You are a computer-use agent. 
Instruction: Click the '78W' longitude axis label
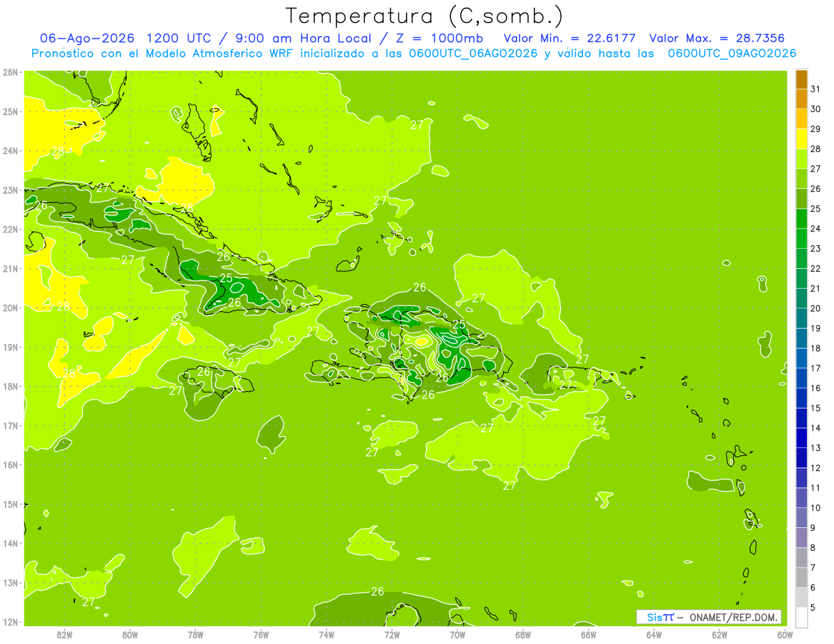[x=195, y=634]
